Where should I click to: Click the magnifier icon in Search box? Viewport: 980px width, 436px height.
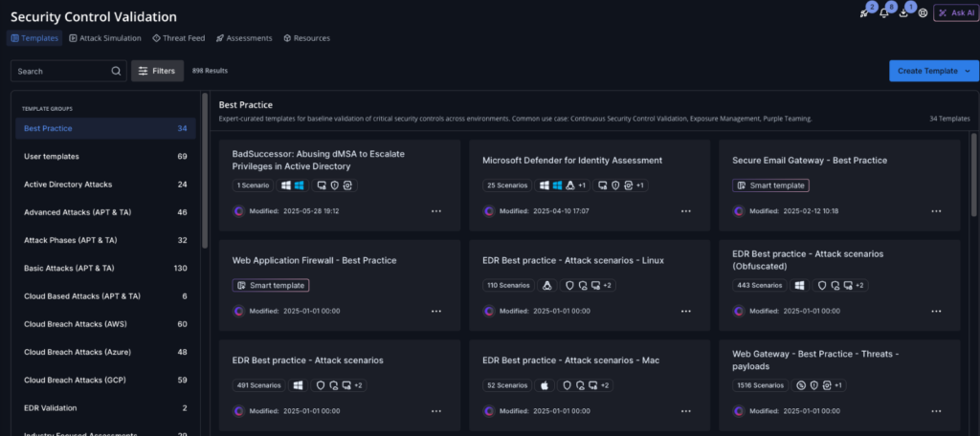click(x=116, y=71)
